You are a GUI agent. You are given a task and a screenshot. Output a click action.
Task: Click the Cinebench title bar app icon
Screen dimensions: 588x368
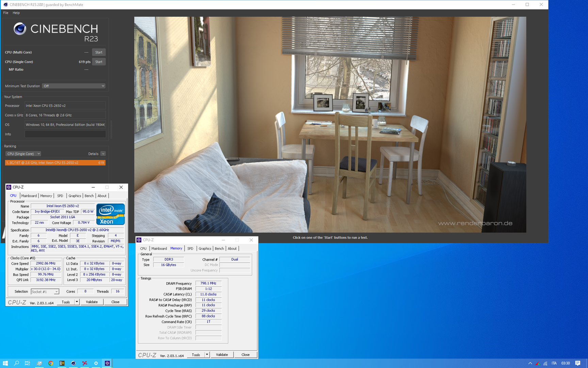(5, 4)
